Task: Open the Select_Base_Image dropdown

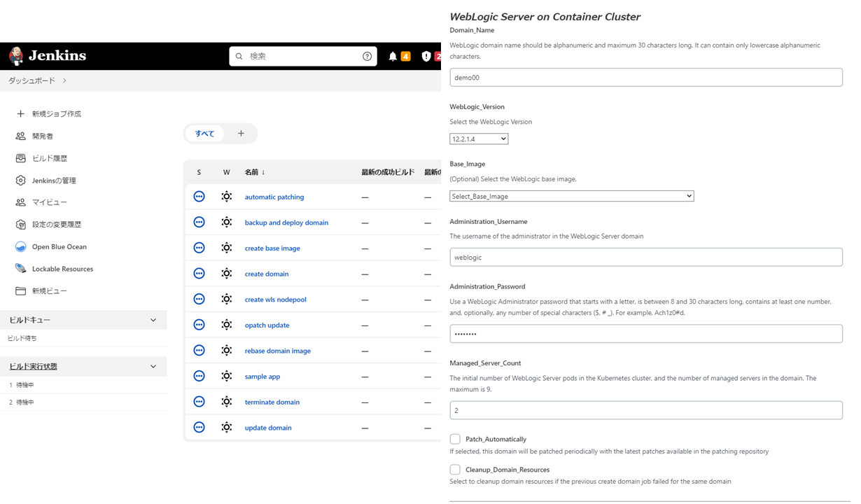Action: (x=571, y=195)
